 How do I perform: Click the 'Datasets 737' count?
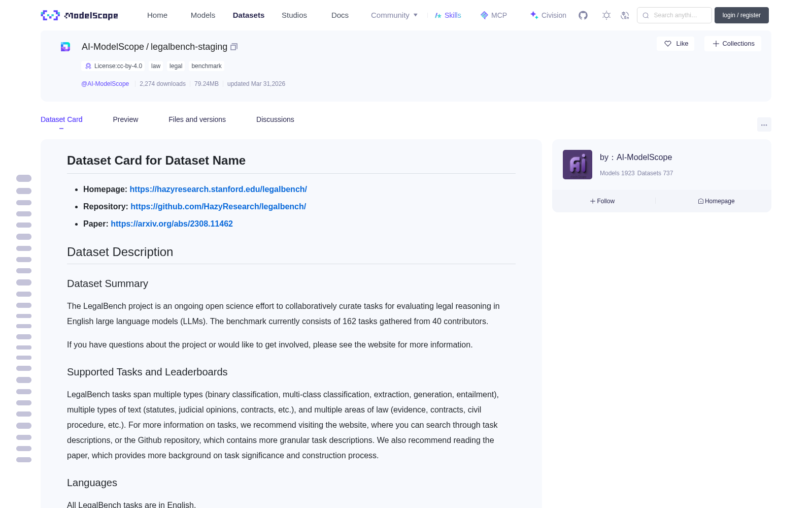coord(655,173)
